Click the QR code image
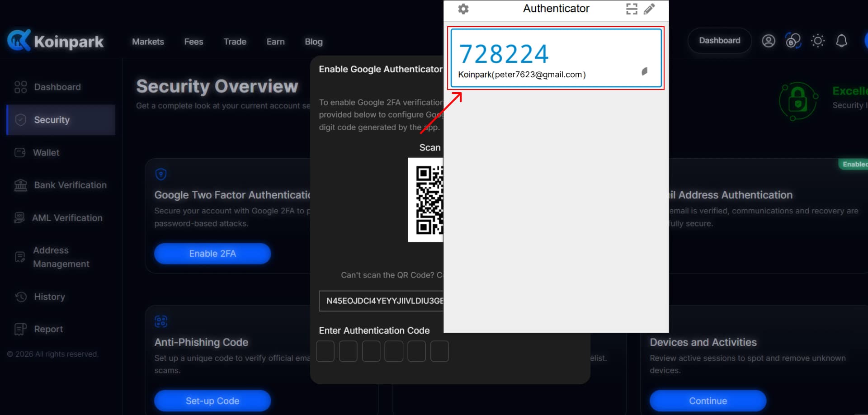The height and width of the screenshot is (415, 868). (x=425, y=200)
